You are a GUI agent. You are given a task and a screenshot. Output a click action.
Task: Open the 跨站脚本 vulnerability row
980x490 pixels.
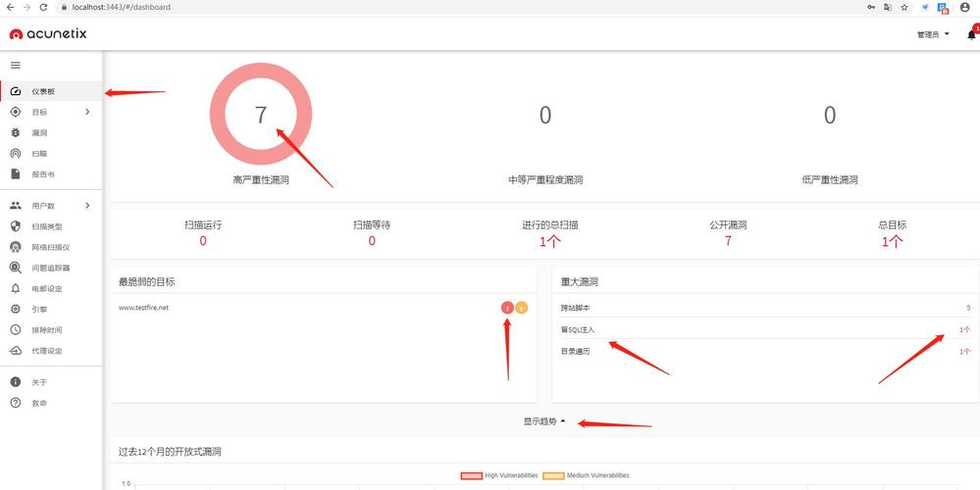coord(765,308)
